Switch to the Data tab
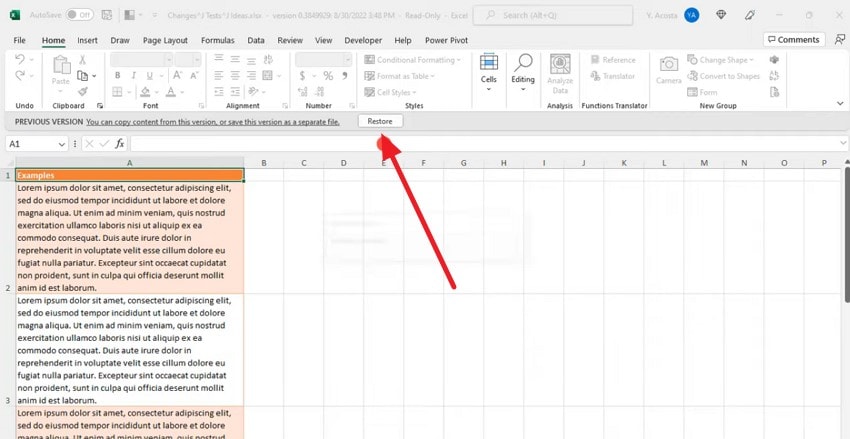The image size is (850, 439). coord(256,40)
